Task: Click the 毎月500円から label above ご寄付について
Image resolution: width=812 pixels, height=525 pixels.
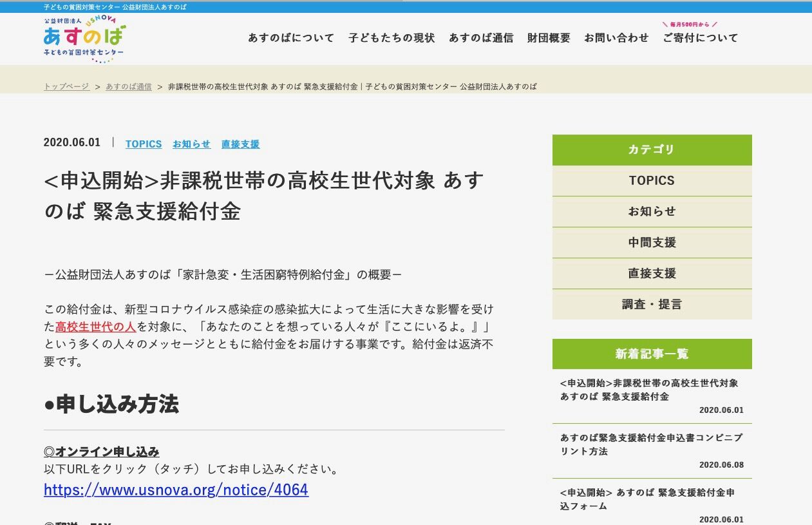Action: tap(690, 24)
